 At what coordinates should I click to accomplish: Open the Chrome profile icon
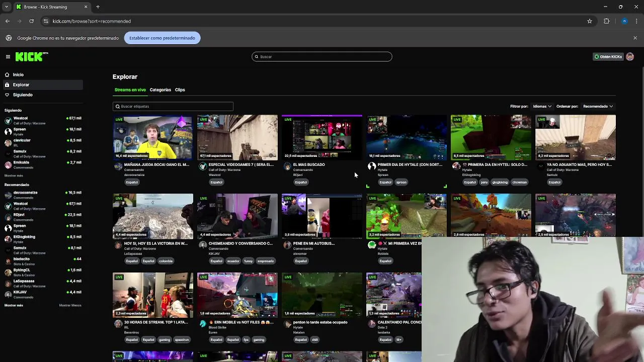pyautogui.click(x=624, y=21)
